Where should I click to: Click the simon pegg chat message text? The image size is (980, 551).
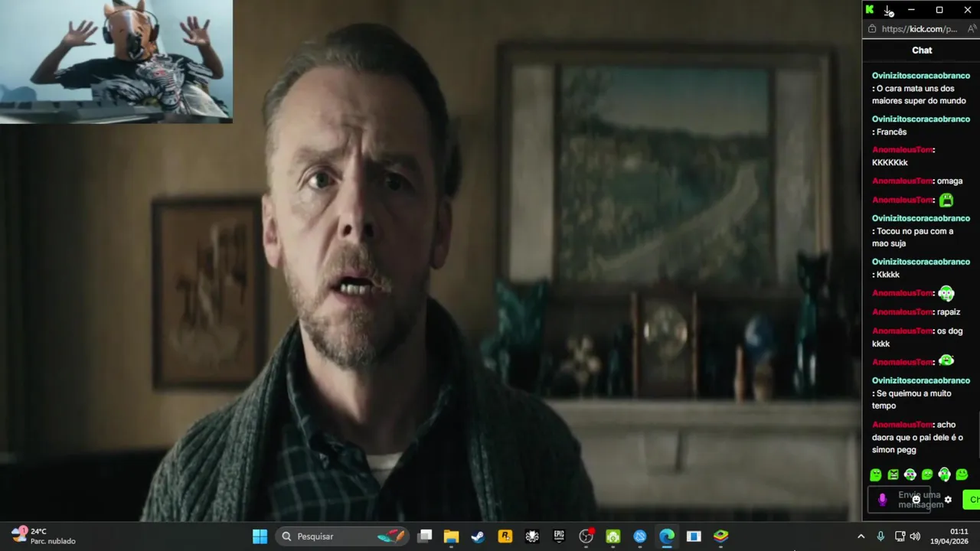[x=917, y=438]
